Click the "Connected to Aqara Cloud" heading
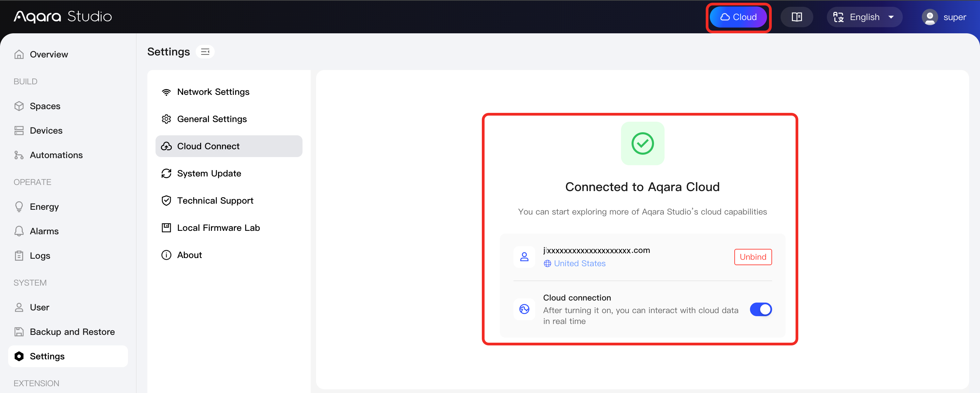This screenshot has width=980, height=393. [x=642, y=187]
